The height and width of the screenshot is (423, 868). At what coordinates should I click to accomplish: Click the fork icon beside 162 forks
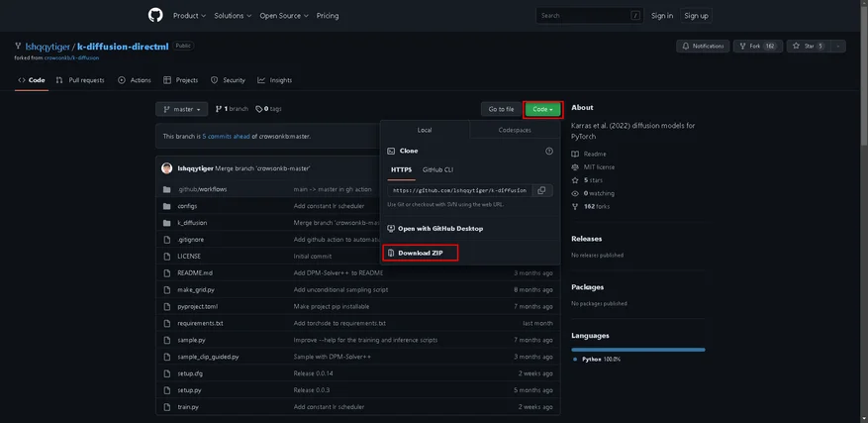(575, 206)
